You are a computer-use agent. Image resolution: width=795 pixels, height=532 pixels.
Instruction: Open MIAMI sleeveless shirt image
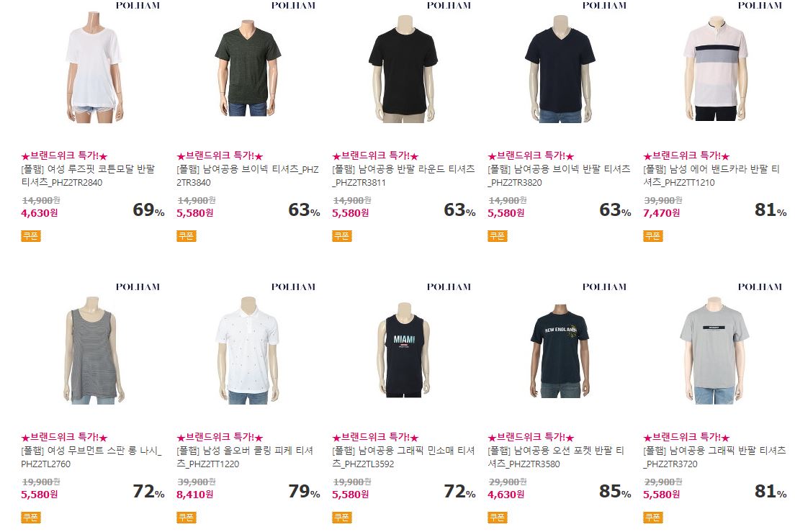coord(404,350)
